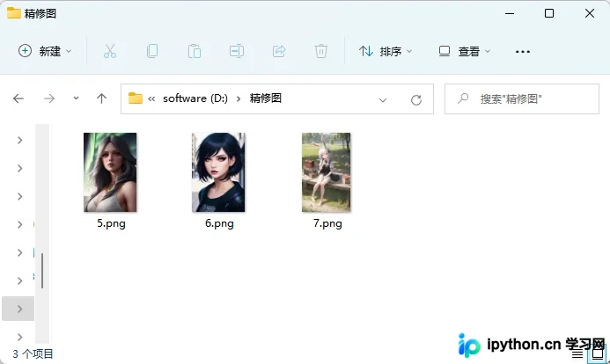Click the Delete trash can icon
The height and width of the screenshot is (364, 610).
(x=321, y=51)
